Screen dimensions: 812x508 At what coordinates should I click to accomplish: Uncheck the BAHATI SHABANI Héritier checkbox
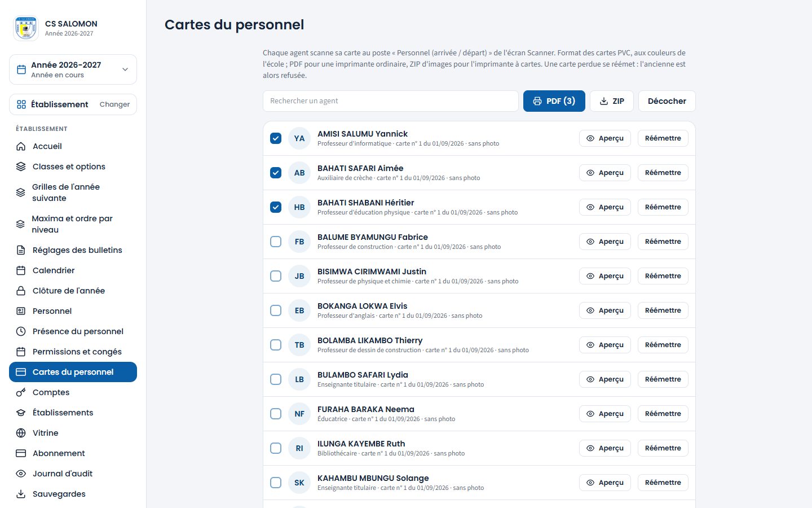[x=276, y=207]
